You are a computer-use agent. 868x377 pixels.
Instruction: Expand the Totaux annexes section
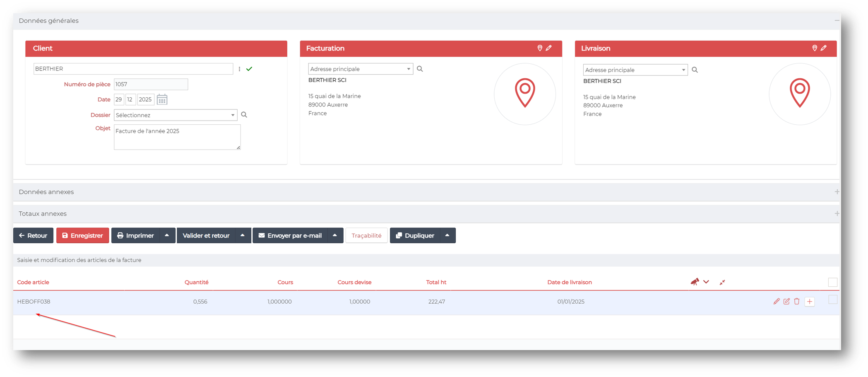click(837, 214)
